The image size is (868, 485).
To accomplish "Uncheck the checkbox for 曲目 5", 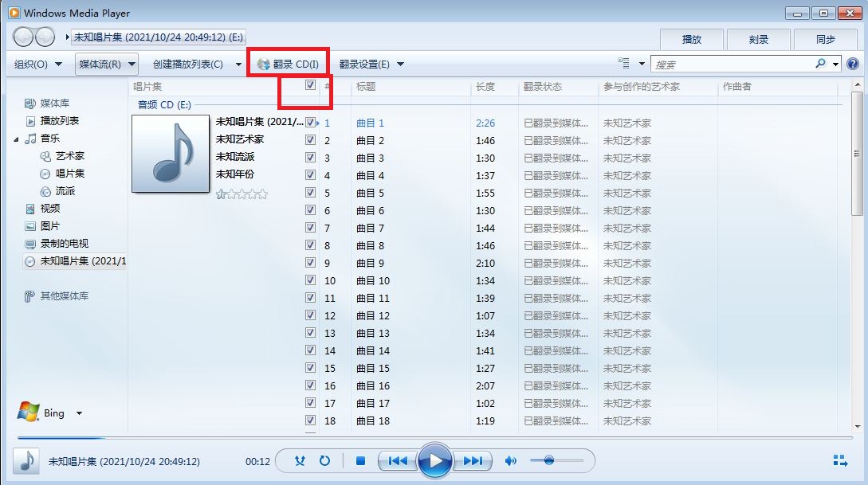I will point(310,193).
